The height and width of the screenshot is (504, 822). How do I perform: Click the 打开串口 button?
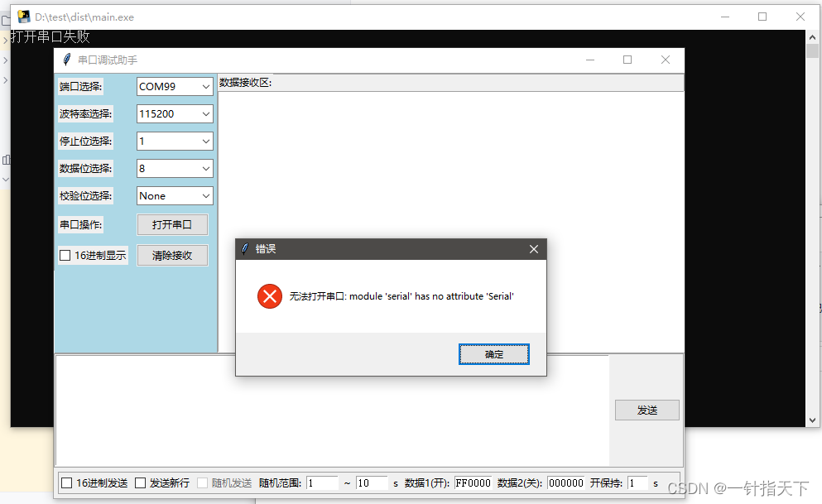point(172,224)
